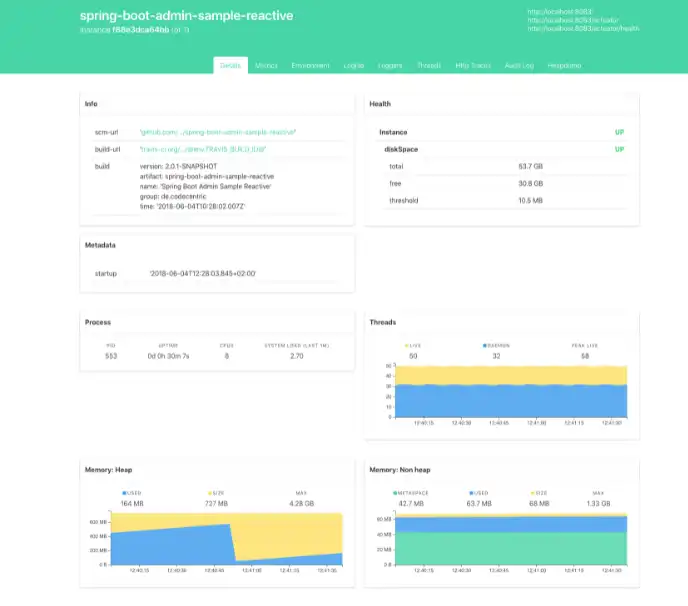Click disk free value 30.8 GB

coord(530,183)
